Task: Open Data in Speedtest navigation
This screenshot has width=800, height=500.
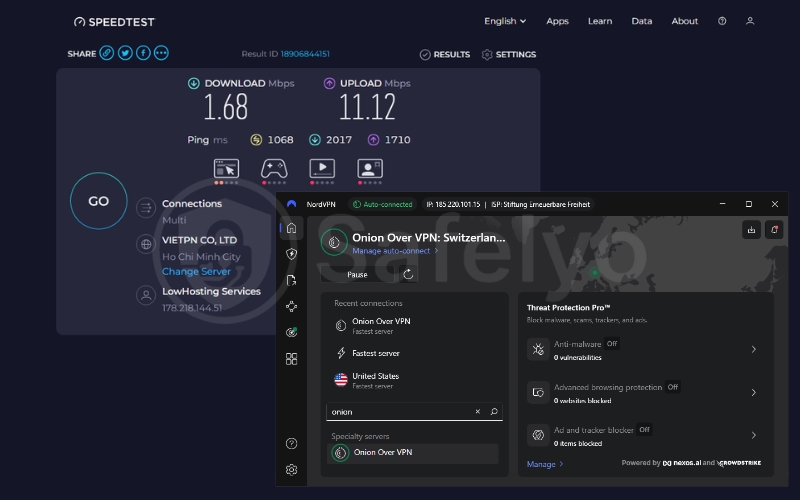Action: click(641, 21)
